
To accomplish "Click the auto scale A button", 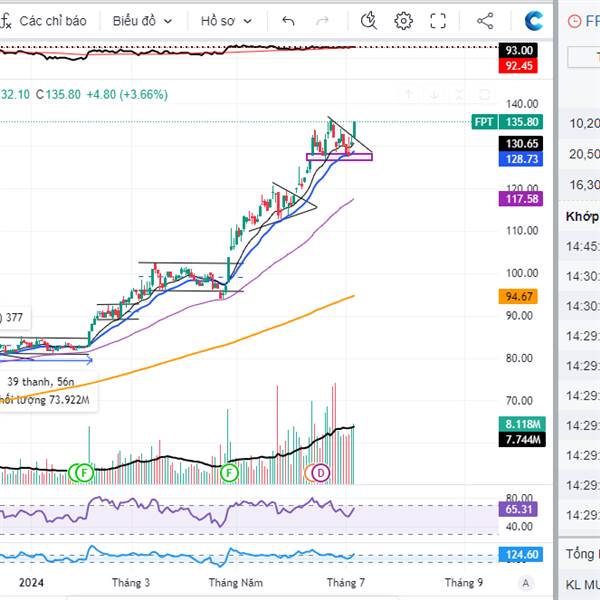I will click(x=526, y=583).
